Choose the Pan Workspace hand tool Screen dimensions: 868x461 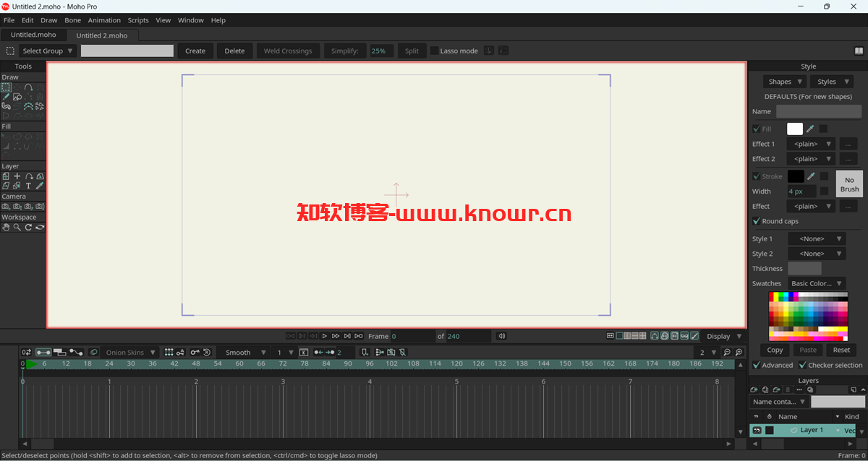6,227
